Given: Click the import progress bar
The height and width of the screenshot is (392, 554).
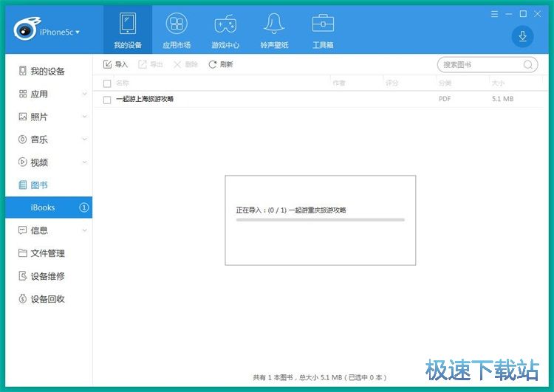Looking at the screenshot, I should pyautogui.click(x=321, y=220).
